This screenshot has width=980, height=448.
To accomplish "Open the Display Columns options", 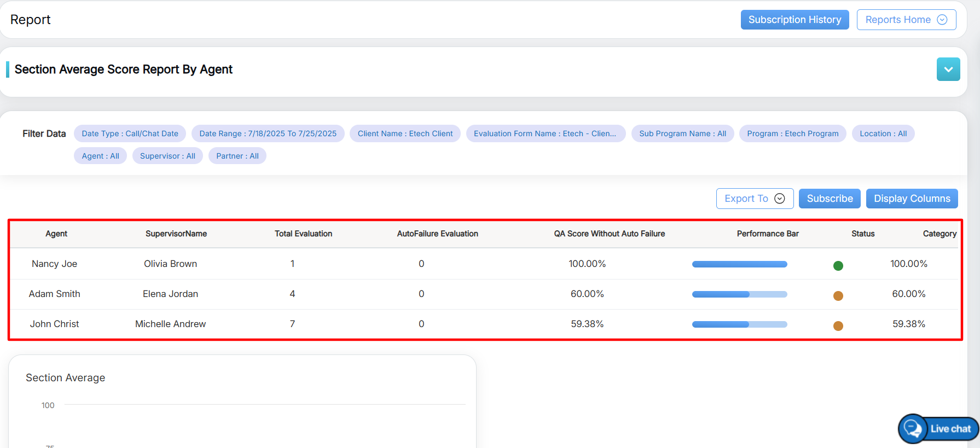I will (x=912, y=199).
